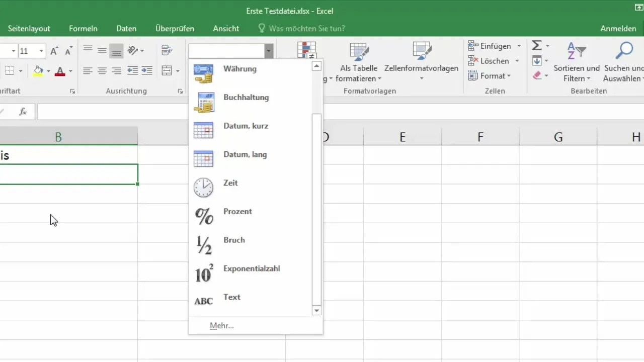Open Als Tabelle formatieren
The width and height of the screenshot is (644, 362).
pyautogui.click(x=359, y=63)
